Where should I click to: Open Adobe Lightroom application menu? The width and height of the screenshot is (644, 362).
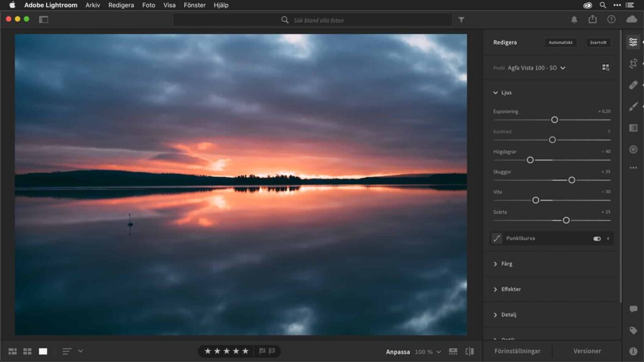coord(50,5)
